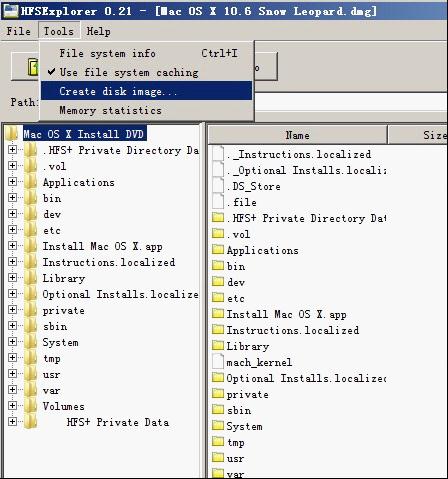Open the Help menu
Image resolution: width=448 pixels, height=479 pixels.
pos(98,31)
